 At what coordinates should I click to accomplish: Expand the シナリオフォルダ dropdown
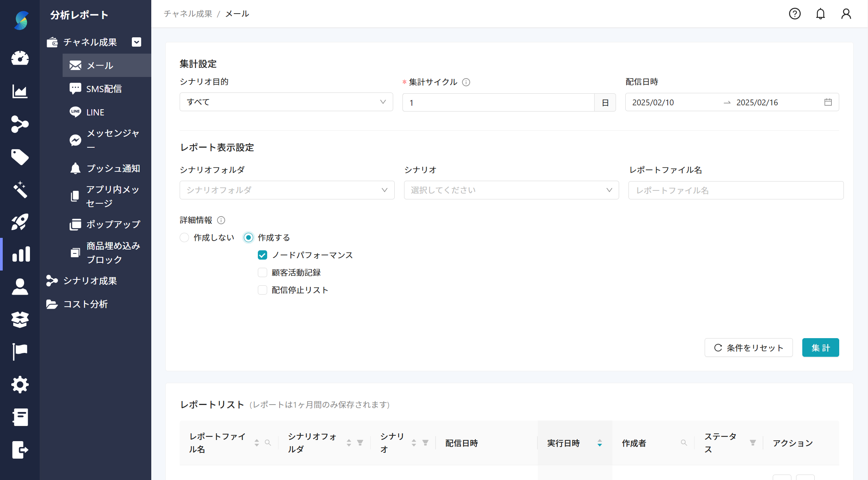click(x=287, y=190)
